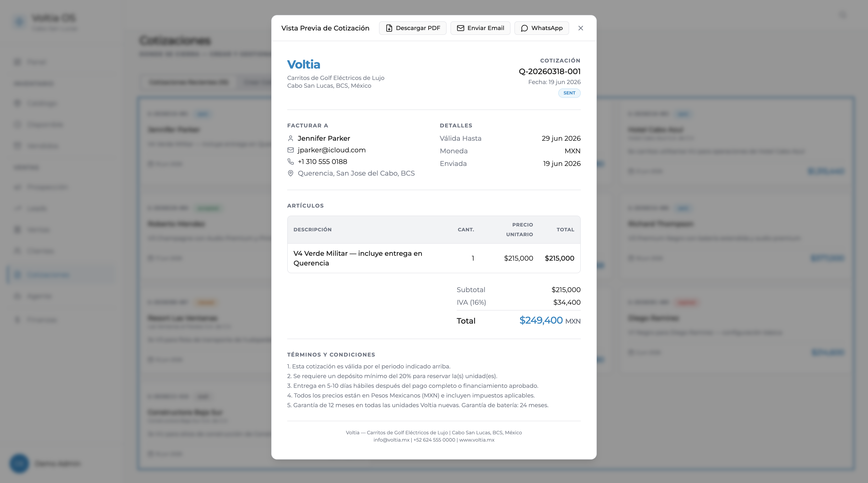Click the Válida Hasta date 29 jun 2026
868x483 pixels.
[x=561, y=138]
